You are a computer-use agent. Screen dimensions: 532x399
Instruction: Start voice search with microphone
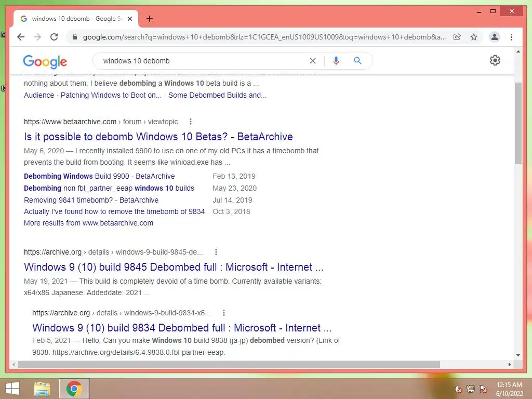pos(336,61)
